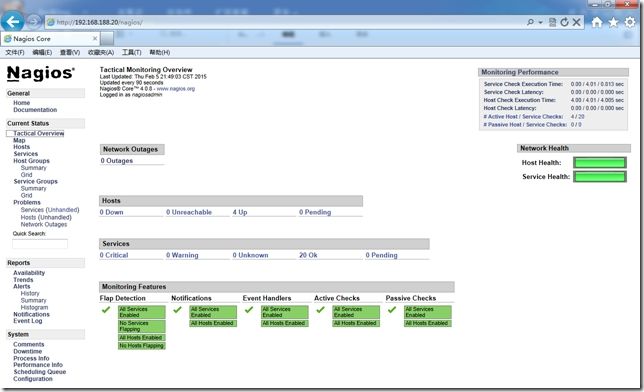Open Services (Unhandled) problems link
Viewport: 644px width, 392px height.
(50, 210)
